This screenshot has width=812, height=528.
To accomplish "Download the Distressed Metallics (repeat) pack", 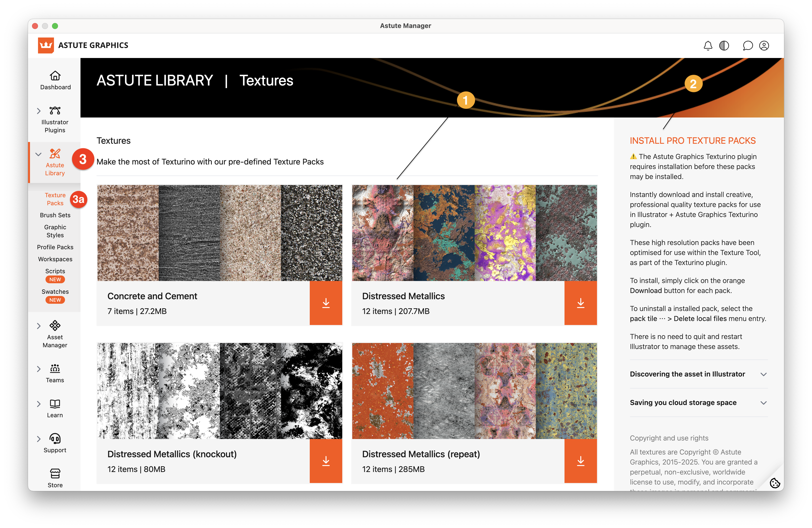I will tap(580, 461).
